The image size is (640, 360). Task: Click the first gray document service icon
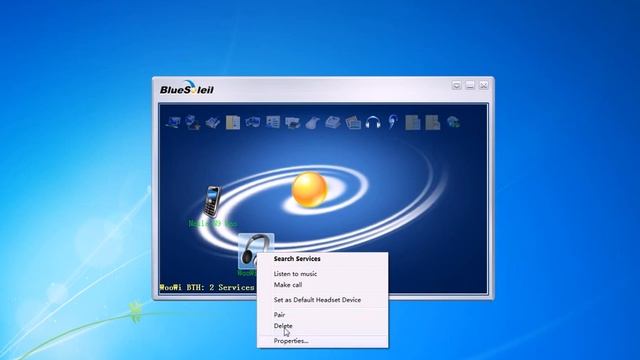tap(413, 122)
